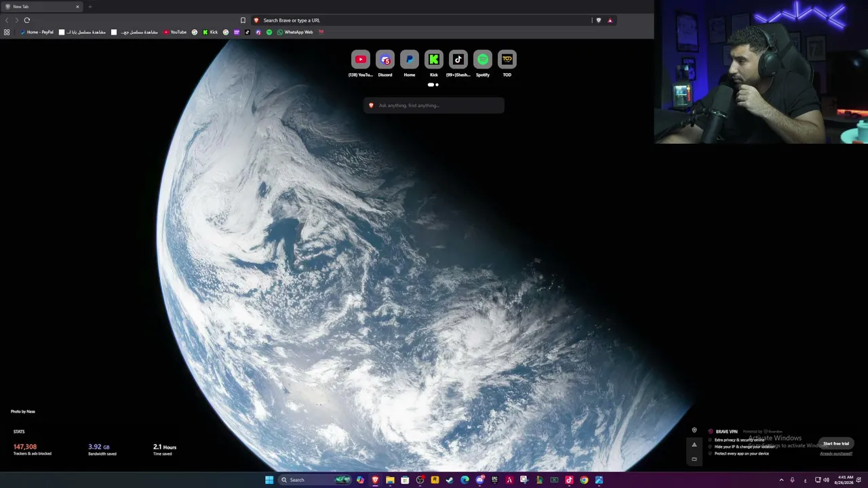Click the microphone icon in system tray
Image resolution: width=868 pixels, height=488 pixels.
tap(792, 480)
